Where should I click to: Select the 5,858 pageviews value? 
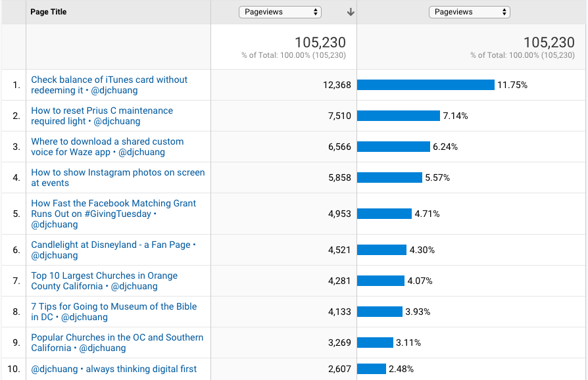pyautogui.click(x=339, y=178)
